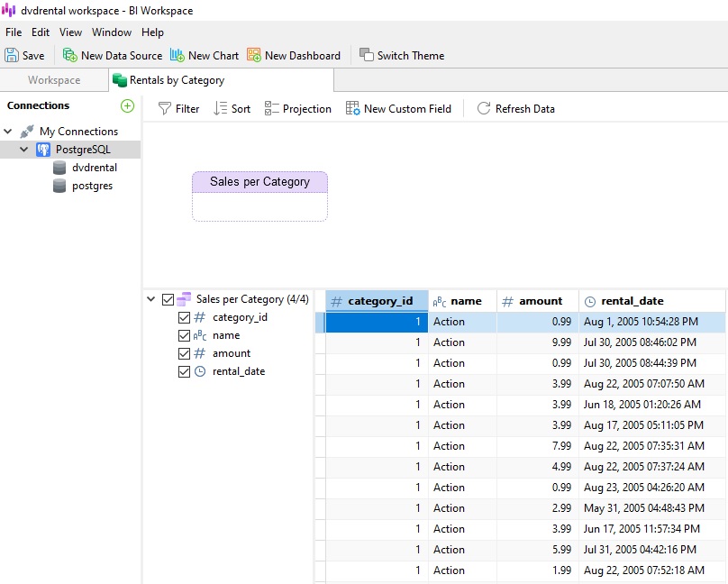
Task: Uncheck the rental_date field checkbox
Action: coord(185,372)
